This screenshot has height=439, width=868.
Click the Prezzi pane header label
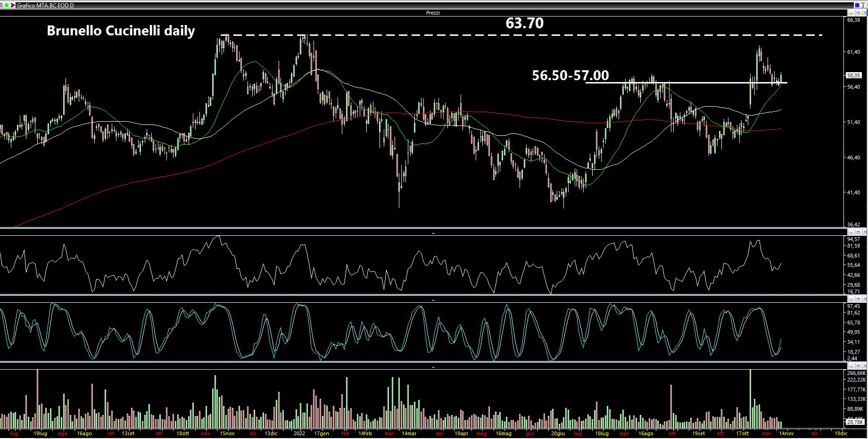pyautogui.click(x=433, y=13)
